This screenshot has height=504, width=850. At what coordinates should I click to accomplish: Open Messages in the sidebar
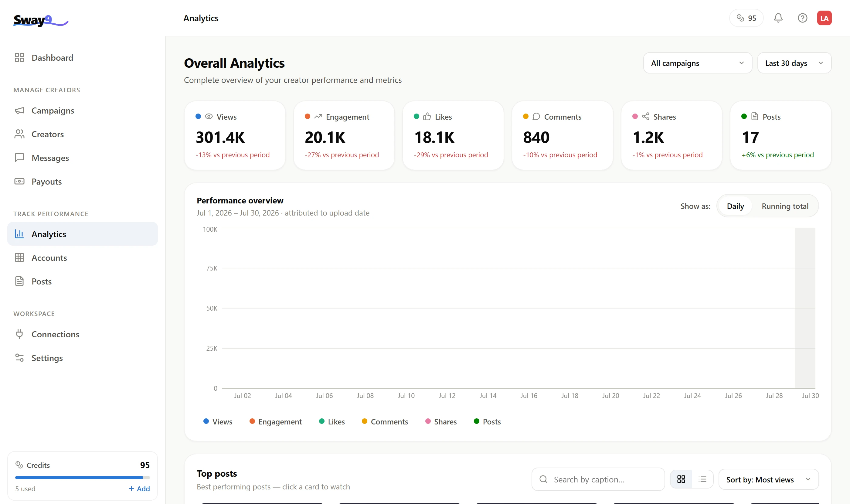(83, 158)
